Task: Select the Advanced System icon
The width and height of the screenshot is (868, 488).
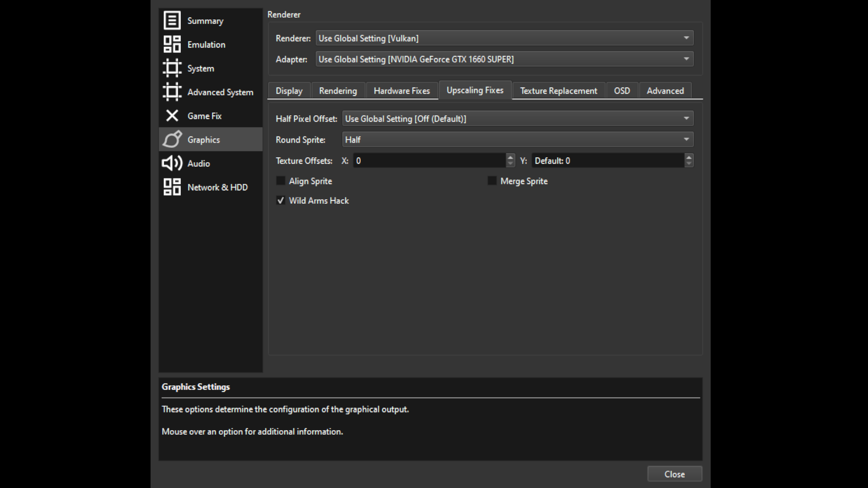Action: [x=172, y=92]
